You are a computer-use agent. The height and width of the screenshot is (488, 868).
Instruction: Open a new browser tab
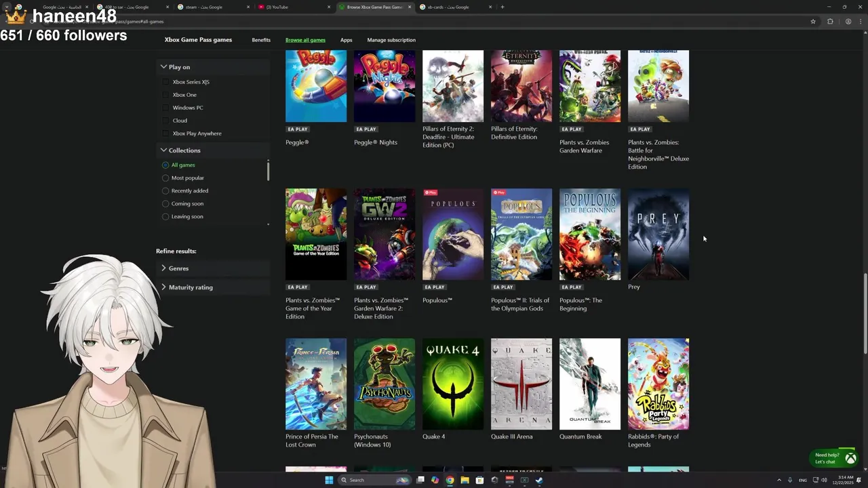[502, 7]
